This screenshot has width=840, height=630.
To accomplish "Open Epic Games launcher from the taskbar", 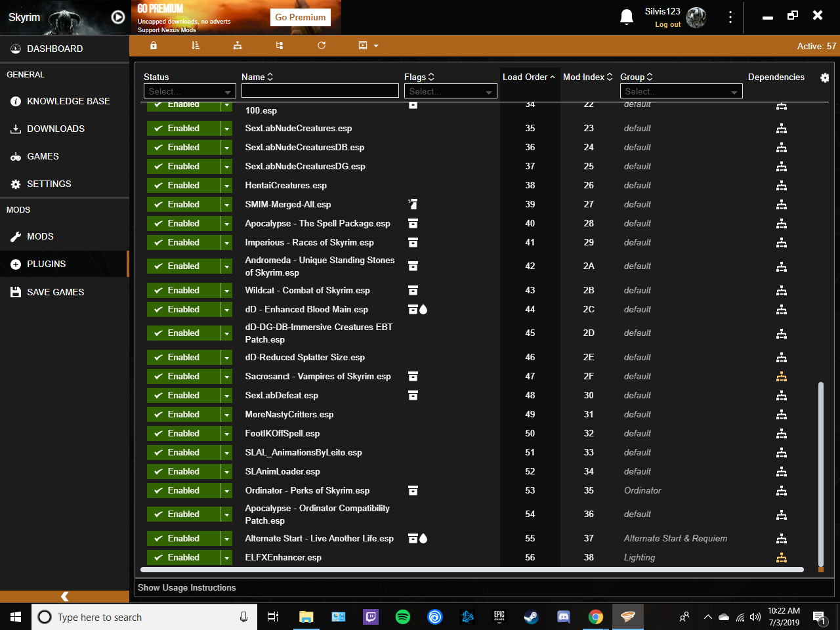I will (499, 617).
